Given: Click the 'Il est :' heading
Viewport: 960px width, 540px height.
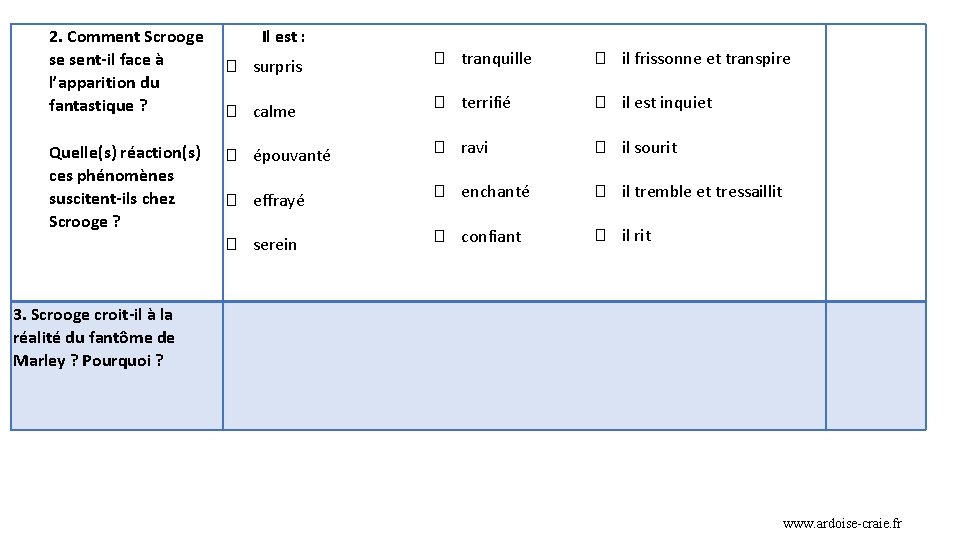Looking at the screenshot, I should click(283, 37).
